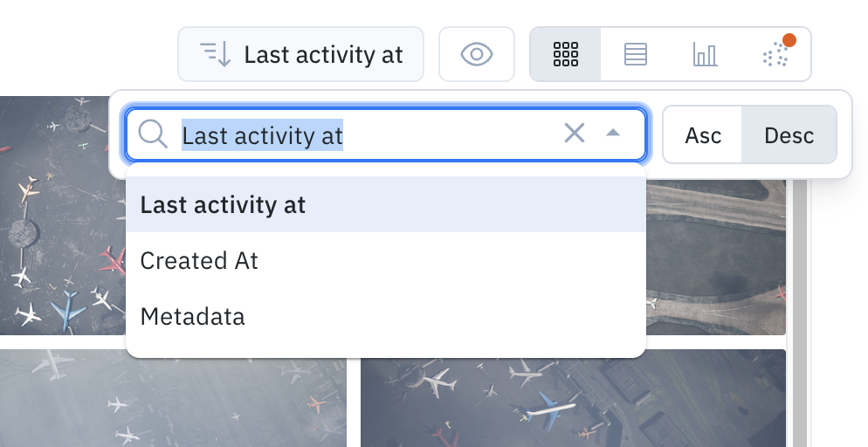Clear the sort field with the X icon

tap(574, 134)
